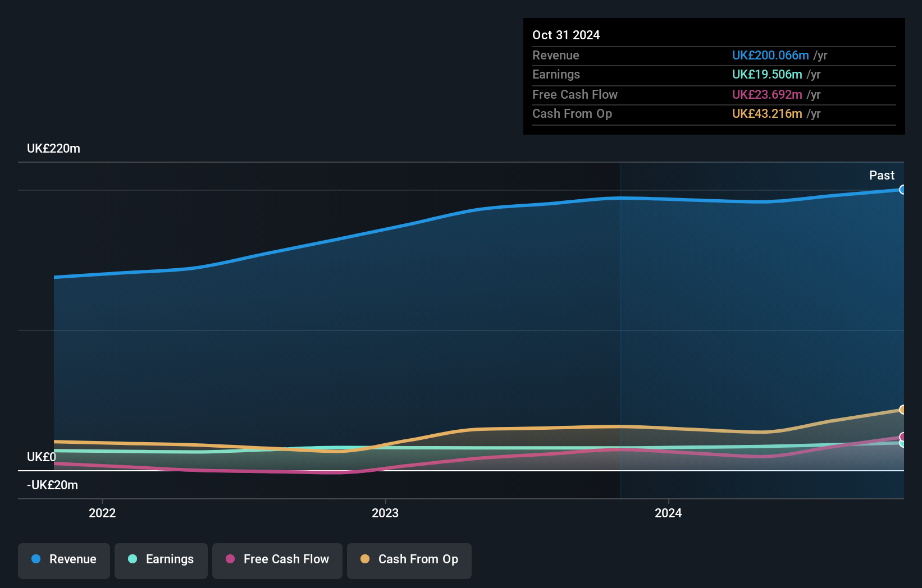Toggle the Revenue series legend button
922x588 pixels.
[x=64, y=561]
